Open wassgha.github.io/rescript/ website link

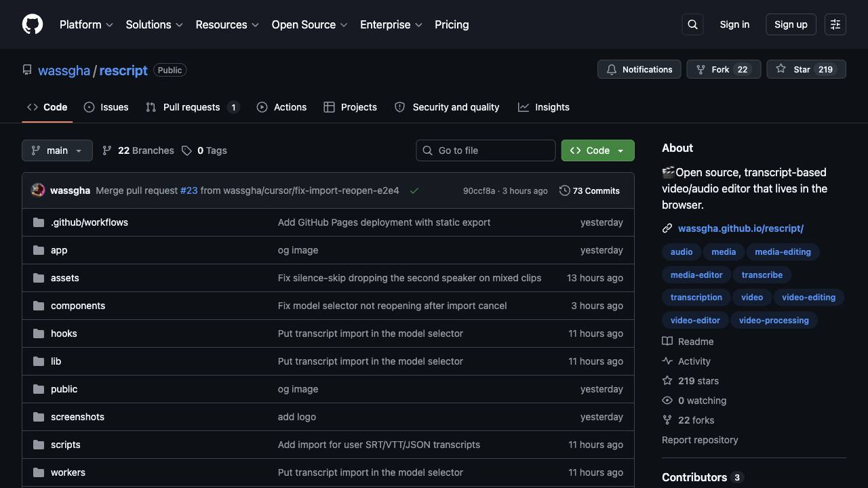(x=741, y=228)
